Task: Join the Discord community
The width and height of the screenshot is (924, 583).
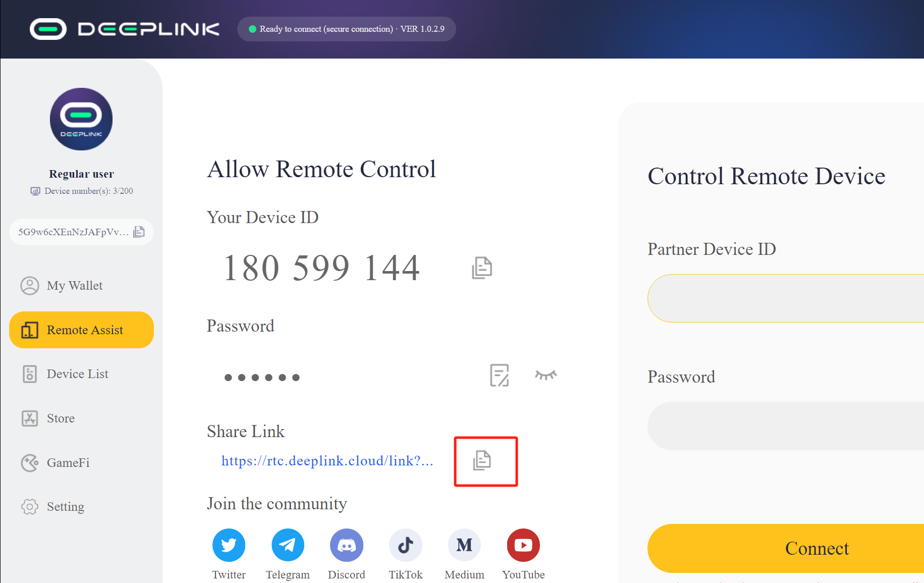Action: 346,545
